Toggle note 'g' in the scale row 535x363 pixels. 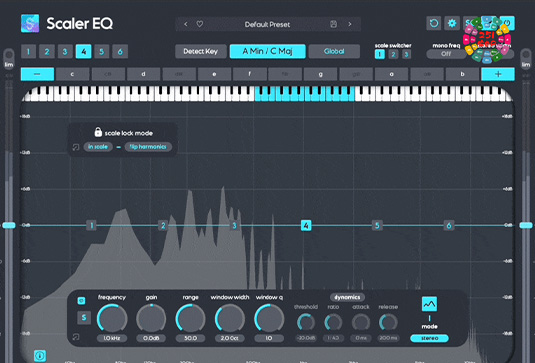(x=320, y=74)
